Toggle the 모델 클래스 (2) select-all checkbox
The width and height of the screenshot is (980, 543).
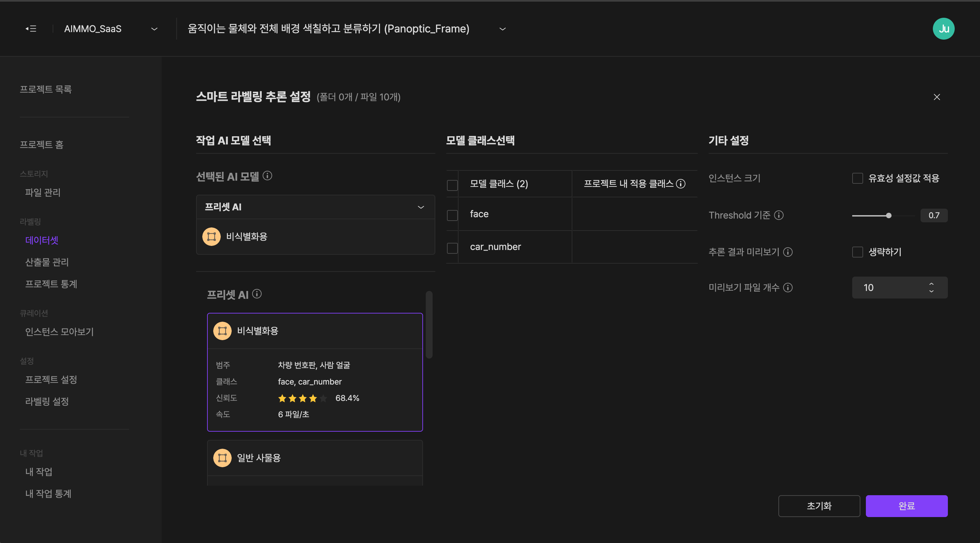click(x=452, y=185)
